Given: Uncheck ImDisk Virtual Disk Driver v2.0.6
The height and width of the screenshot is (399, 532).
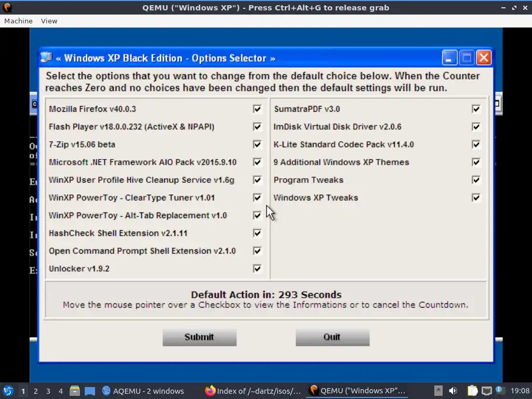Looking at the screenshot, I should click(476, 127).
